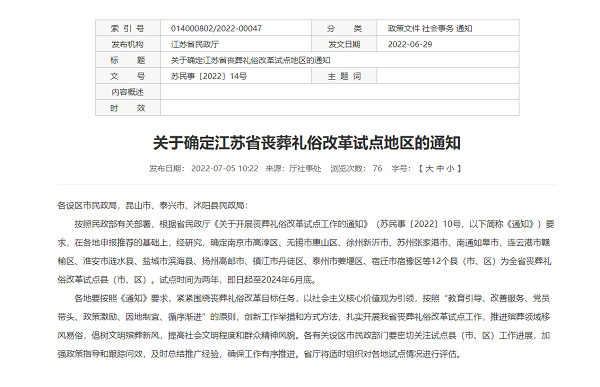Click the 主题词 label cell
This screenshot has height=387, width=600.
344,76
